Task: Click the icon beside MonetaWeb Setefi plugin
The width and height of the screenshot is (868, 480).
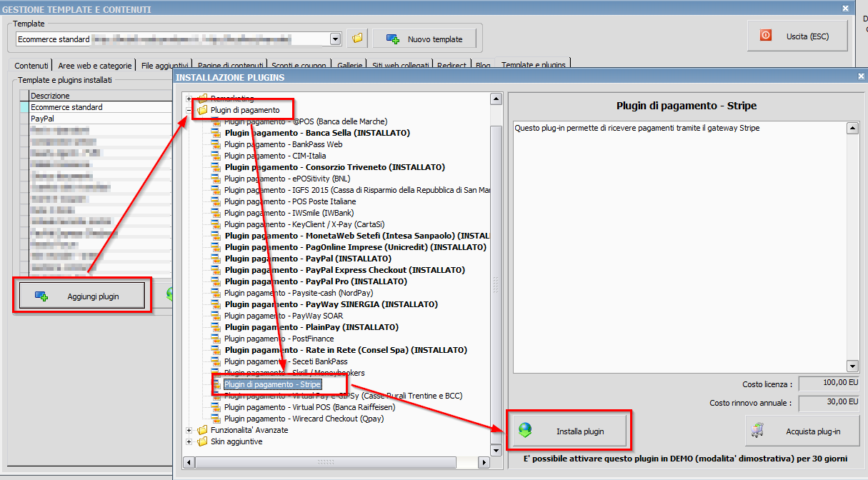Action: 216,236
